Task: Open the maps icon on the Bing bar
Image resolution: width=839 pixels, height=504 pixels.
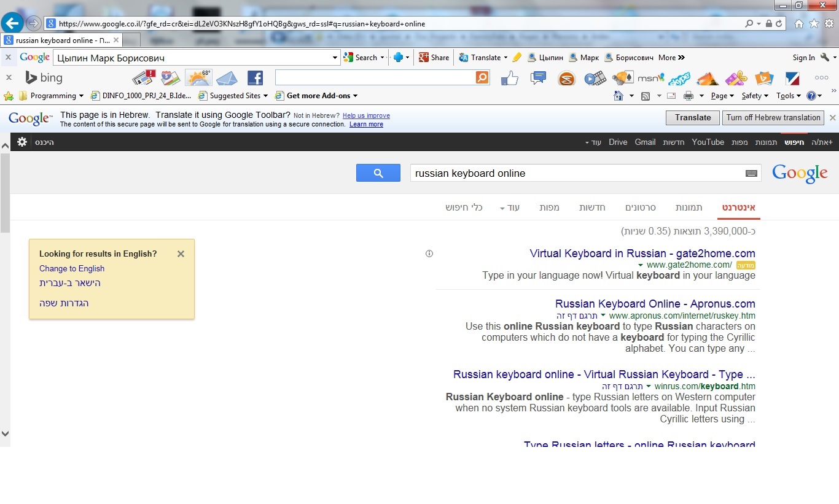Action: tap(171, 78)
